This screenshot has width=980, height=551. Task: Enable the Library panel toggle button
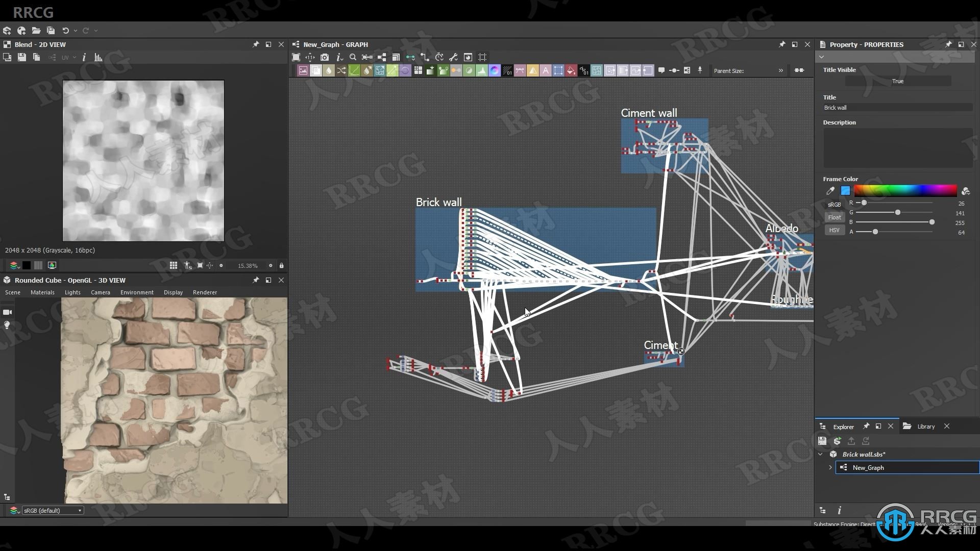925,426
